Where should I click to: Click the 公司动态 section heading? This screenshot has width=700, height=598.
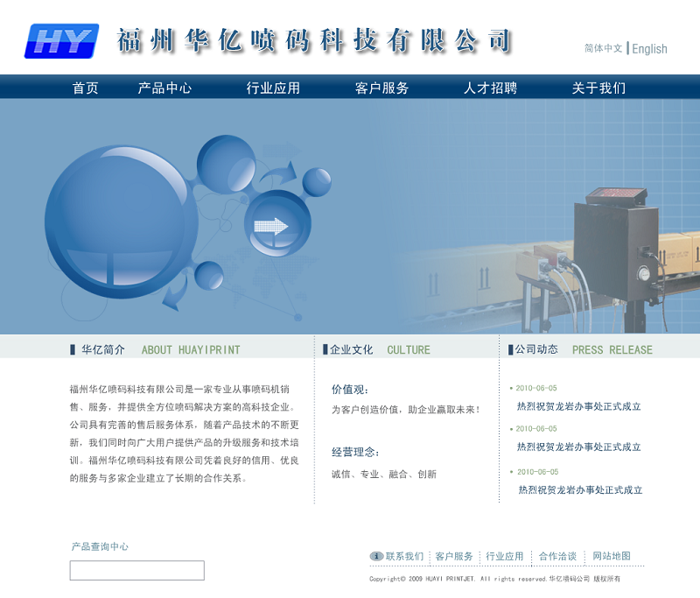pyautogui.click(x=536, y=349)
